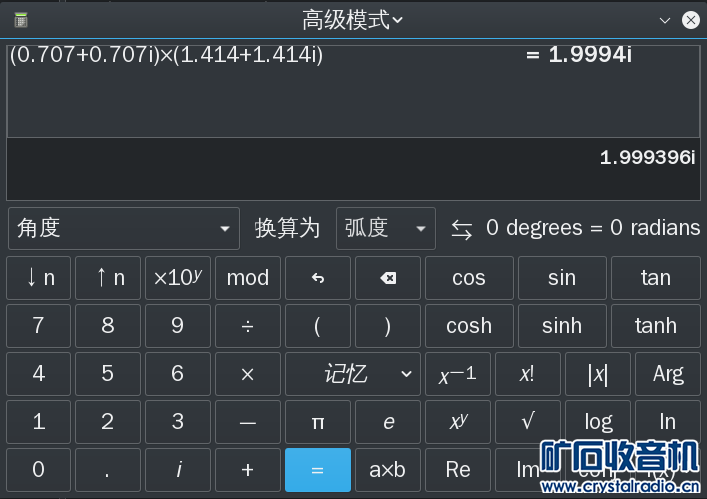Close the calculator window
The image size is (707, 499).
click(691, 20)
